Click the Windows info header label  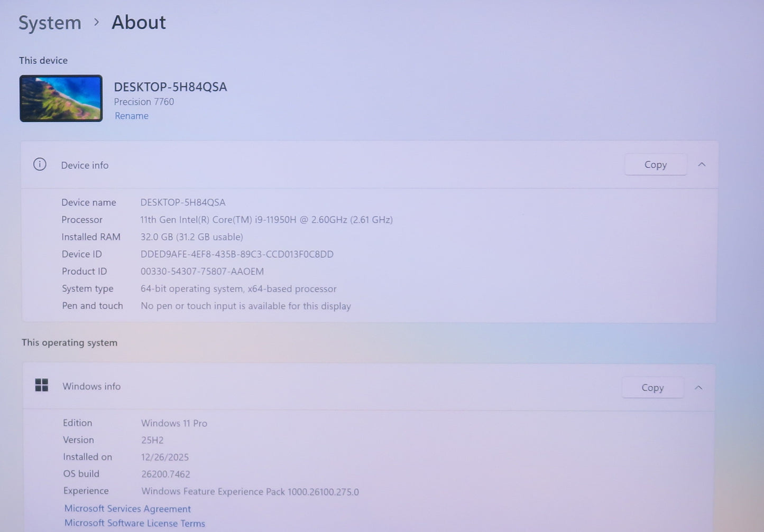click(x=91, y=386)
